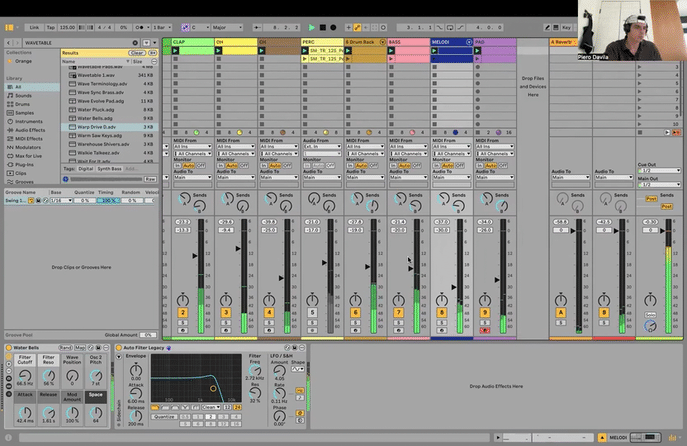Solo the BASS track
Viewport: 687px width, 446px height.
(x=398, y=323)
